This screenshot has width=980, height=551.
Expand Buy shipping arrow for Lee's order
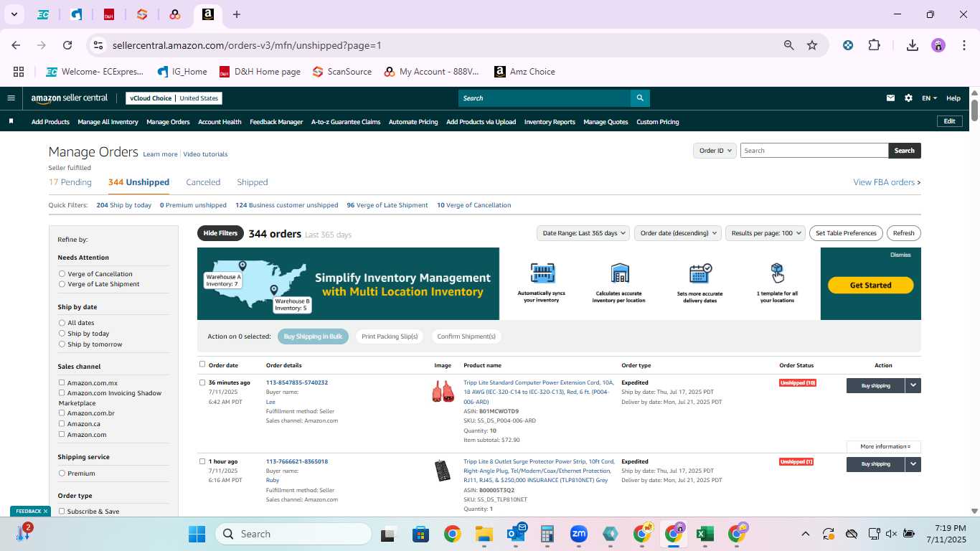coord(913,385)
